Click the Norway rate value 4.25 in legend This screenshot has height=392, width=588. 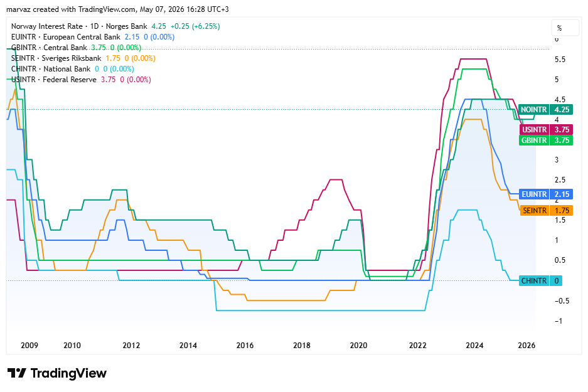(159, 26)
